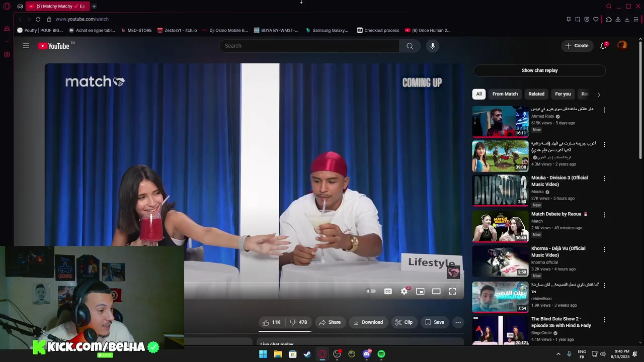Open browser extensions cube icon
The height and width of the screenshot is (362, 644).
point(609,19)
